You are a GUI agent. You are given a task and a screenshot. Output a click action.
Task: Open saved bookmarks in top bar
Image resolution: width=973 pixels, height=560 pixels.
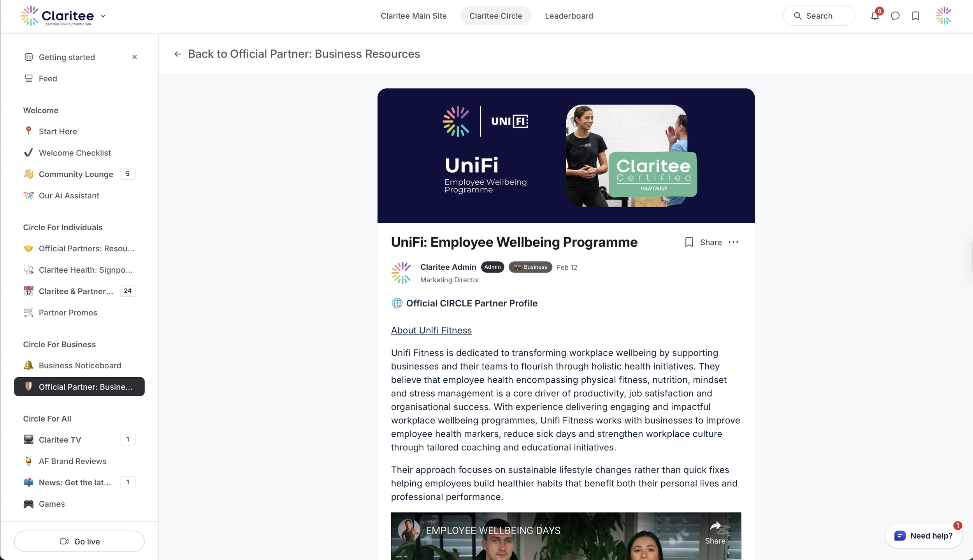point(915,16)
